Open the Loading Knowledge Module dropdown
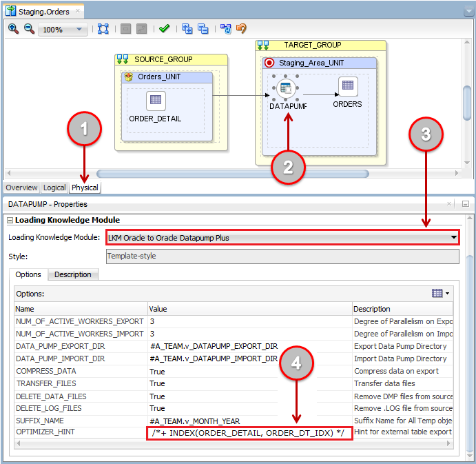 [x=453, y=238]
